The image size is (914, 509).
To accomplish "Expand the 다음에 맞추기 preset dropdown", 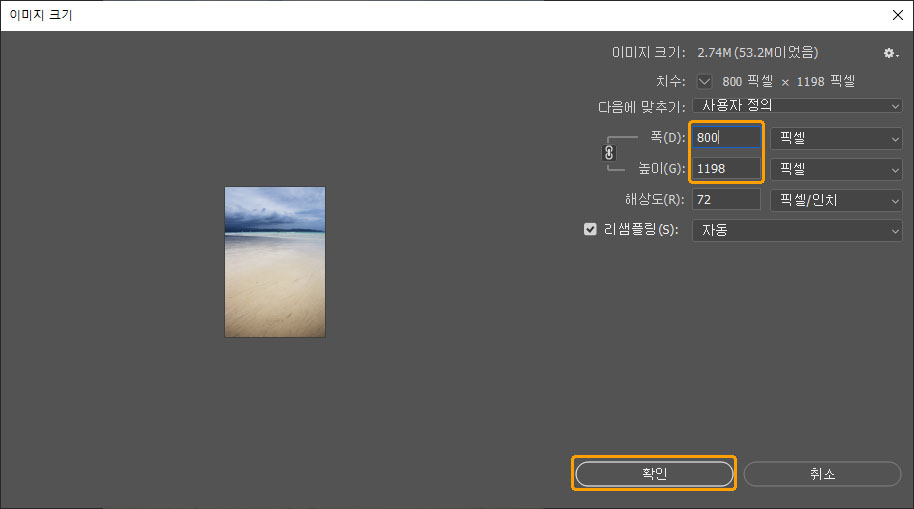I will point(797,106).
